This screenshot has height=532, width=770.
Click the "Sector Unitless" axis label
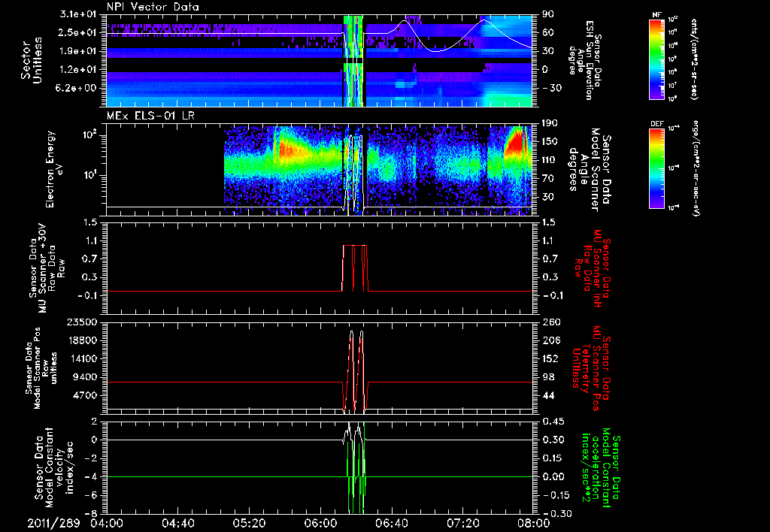click(x=32, y=60)
